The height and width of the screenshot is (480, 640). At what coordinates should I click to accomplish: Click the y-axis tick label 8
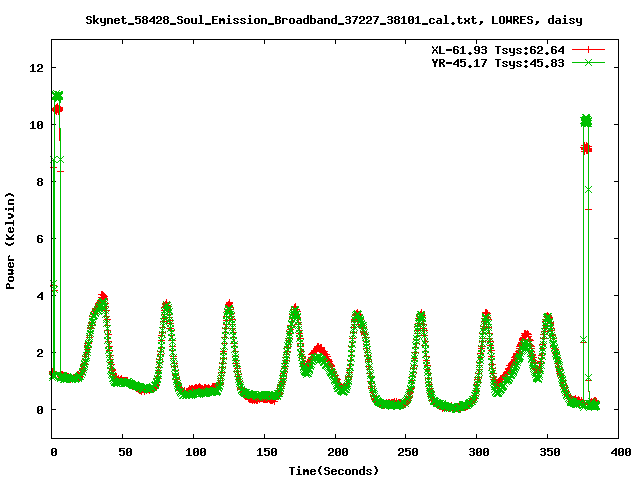(x=40, y=182)
